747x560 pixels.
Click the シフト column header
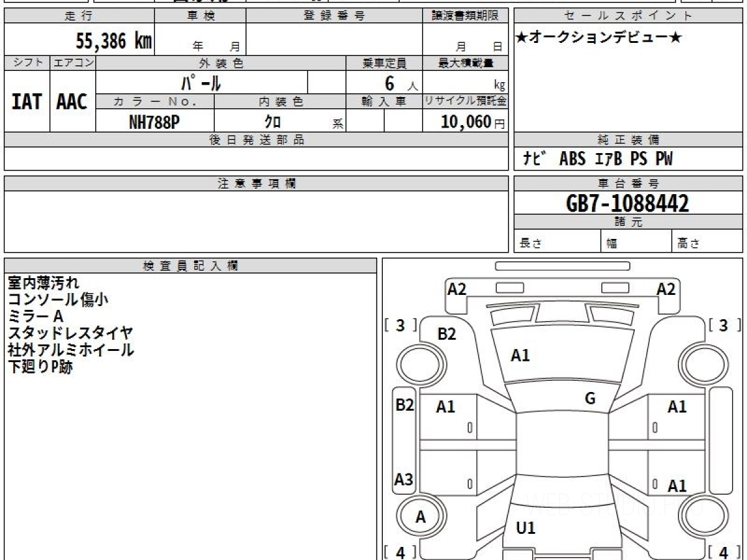27,63
